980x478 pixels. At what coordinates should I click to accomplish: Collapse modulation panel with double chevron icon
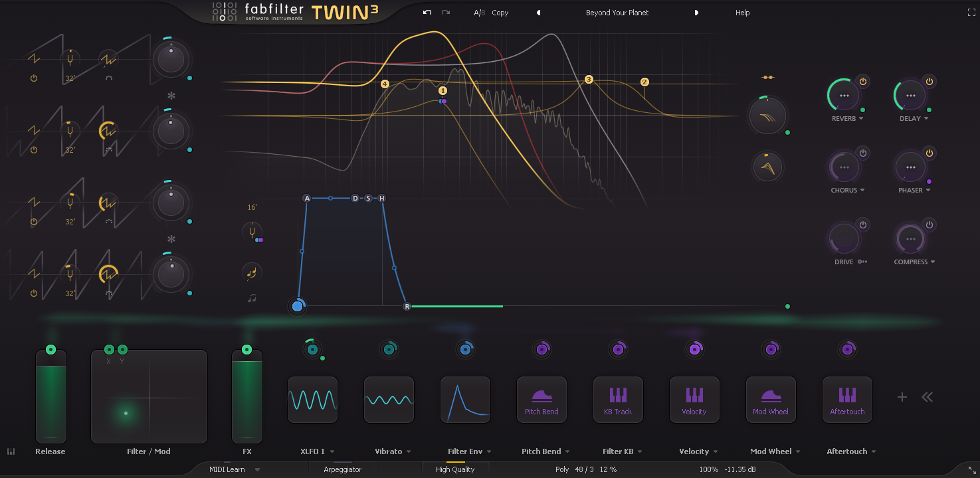(928, 397)
